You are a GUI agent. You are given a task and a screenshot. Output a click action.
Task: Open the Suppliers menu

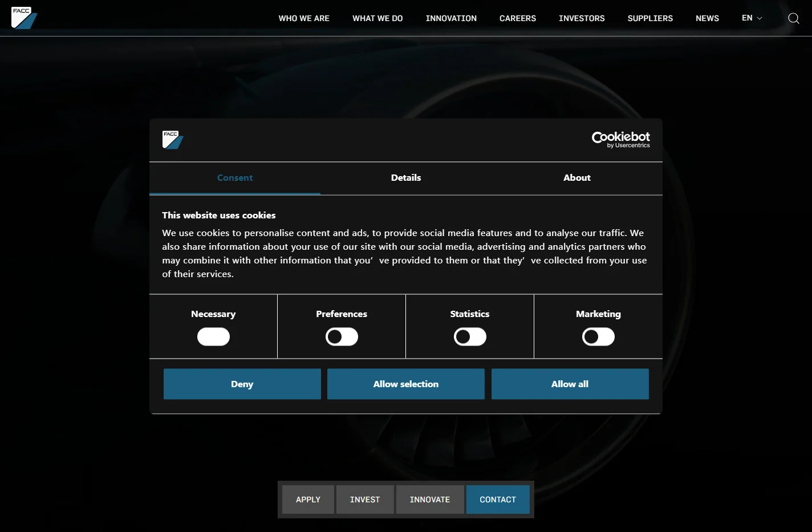[x=650, y=18]
